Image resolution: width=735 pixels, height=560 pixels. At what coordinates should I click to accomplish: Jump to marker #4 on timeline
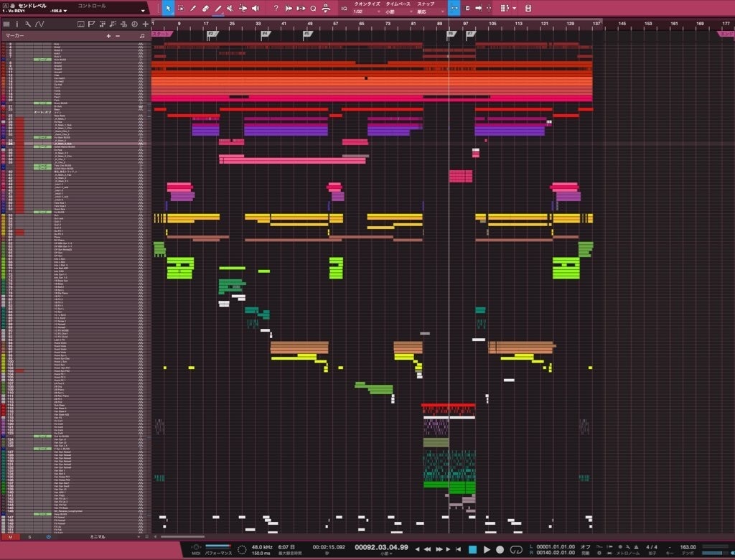266,34
